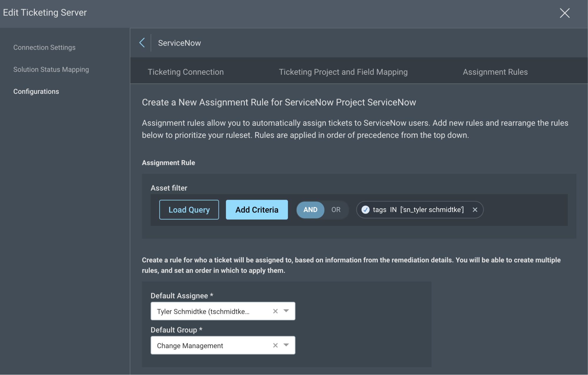Open Connection Settings in the sidebar
Viewport: 588px width, 375px height.
coord(44,47)
